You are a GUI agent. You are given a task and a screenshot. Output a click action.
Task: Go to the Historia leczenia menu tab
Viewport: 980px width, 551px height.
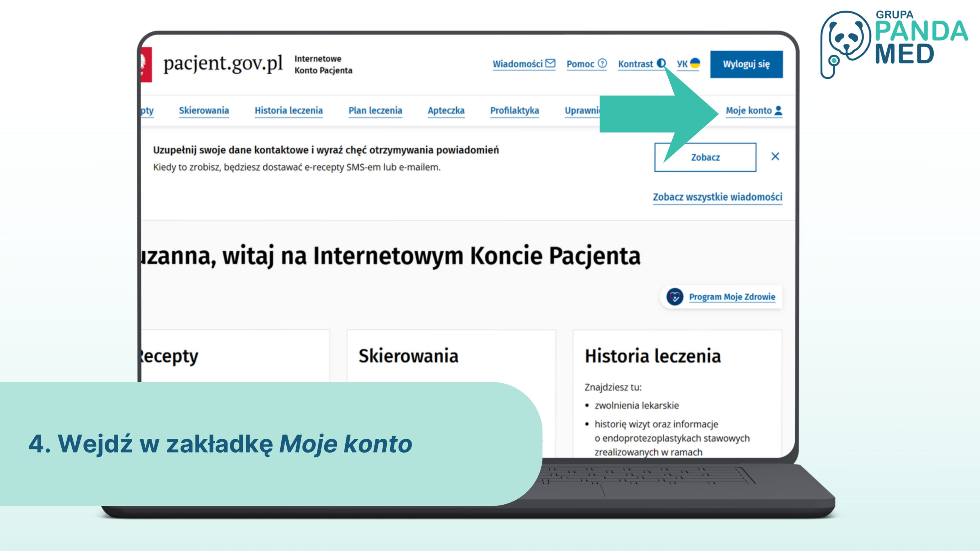[289, 111]
